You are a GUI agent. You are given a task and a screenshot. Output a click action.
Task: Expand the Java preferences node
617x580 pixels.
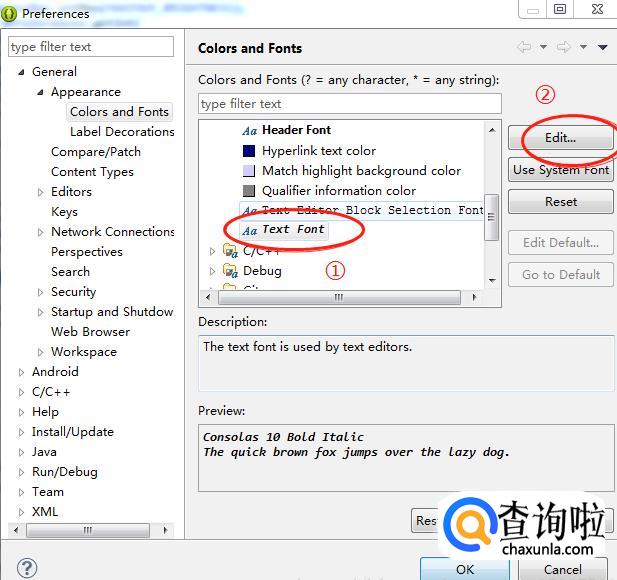coord(21,452)
